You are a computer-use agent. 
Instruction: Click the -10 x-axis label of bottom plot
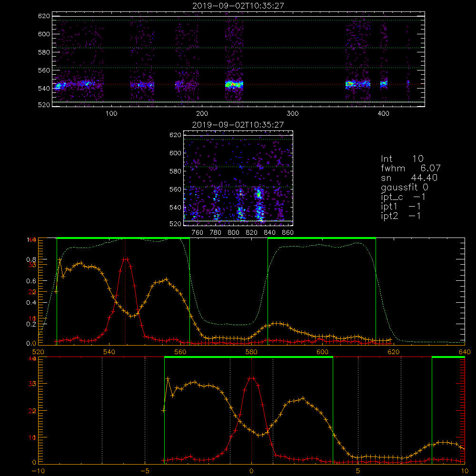click(38, 471)
